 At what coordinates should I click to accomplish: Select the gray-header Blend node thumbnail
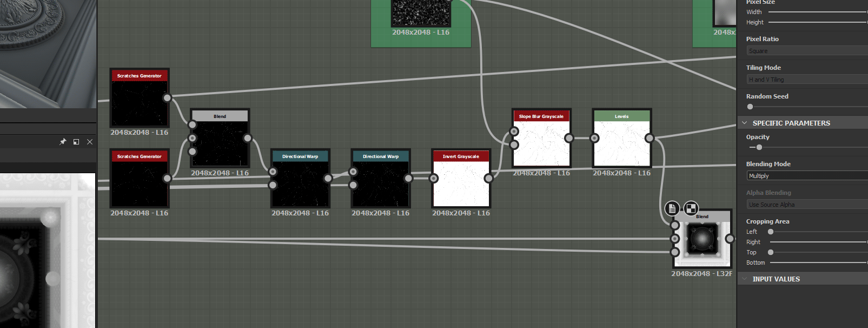click(x=220, y=143)
